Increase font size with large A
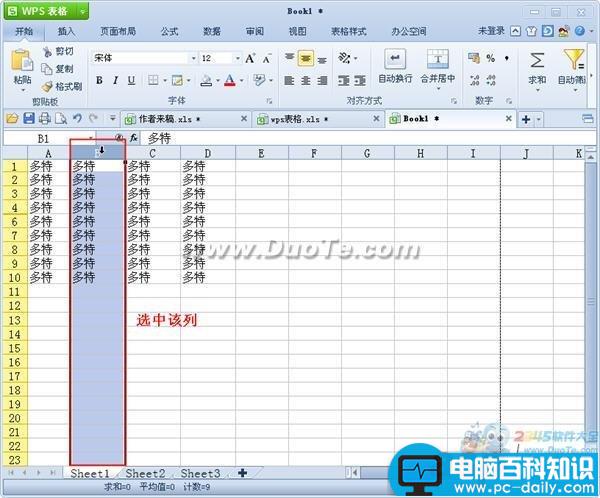Screen dimensions: 600x498 [x=250, y=58]
